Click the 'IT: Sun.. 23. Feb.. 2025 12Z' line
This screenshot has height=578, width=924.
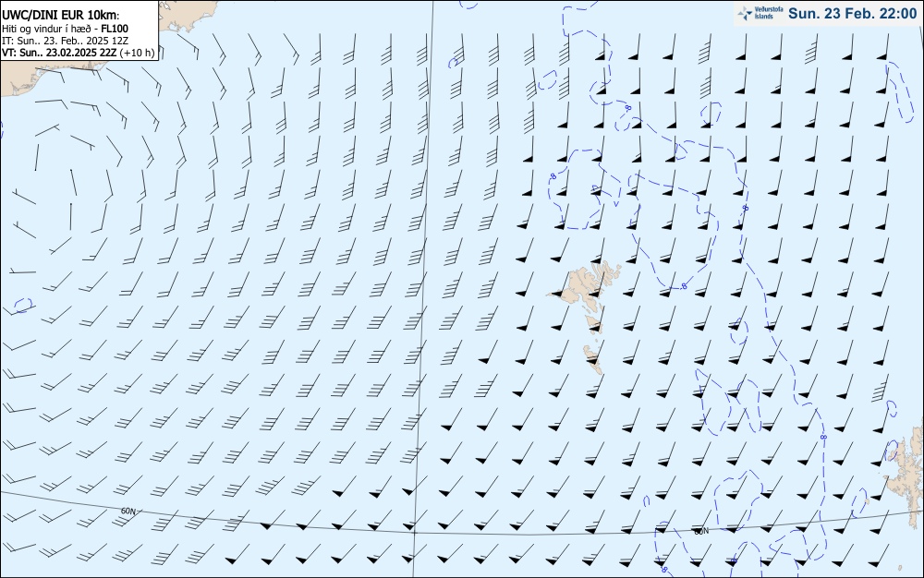pos(65,41)
